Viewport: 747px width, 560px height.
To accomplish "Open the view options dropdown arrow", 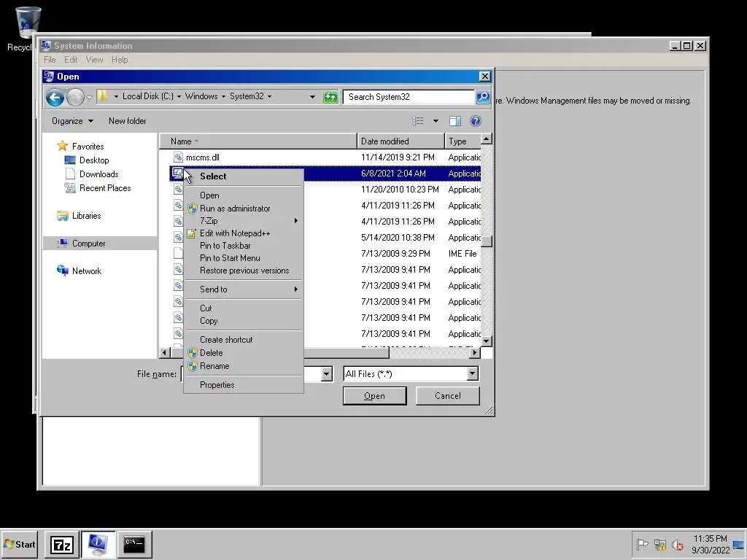I will click(436, 121).
